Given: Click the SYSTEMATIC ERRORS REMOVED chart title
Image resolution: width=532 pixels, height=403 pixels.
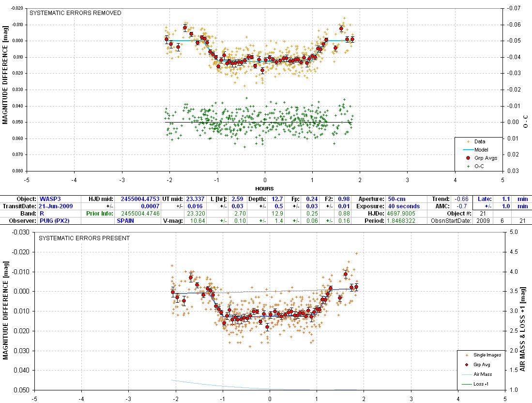Looking at the screenshot, I should click(x=76, y=13).
